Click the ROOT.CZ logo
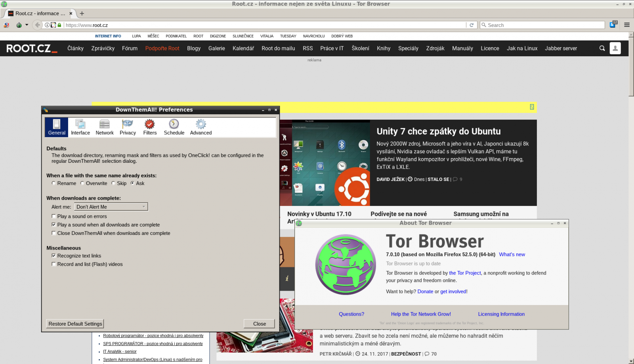Screen dimensions: 634x364 (x=32, y=49)
